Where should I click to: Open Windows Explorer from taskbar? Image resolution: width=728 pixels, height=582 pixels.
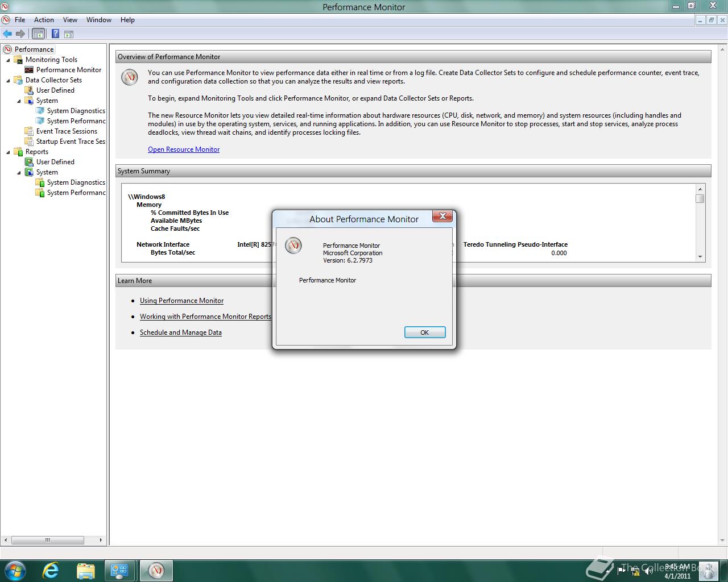tap(85, 571)
